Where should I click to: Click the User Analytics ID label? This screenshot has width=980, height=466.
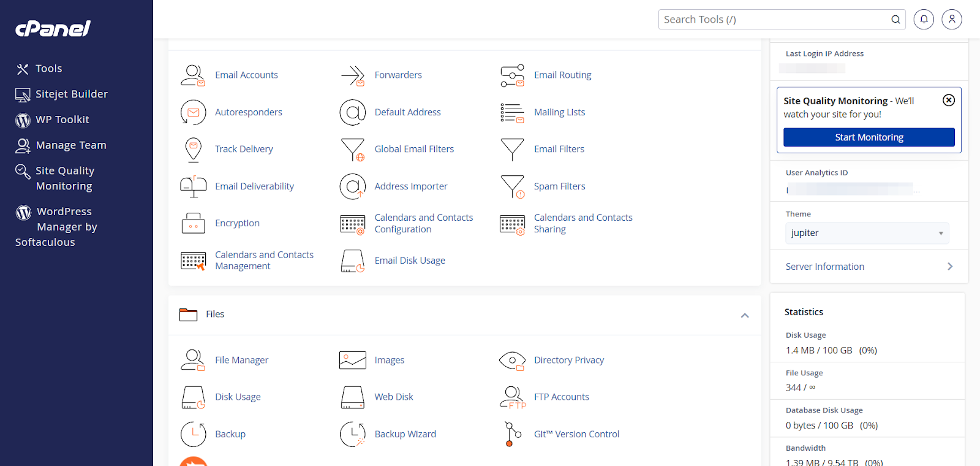(x=816, y=173)
